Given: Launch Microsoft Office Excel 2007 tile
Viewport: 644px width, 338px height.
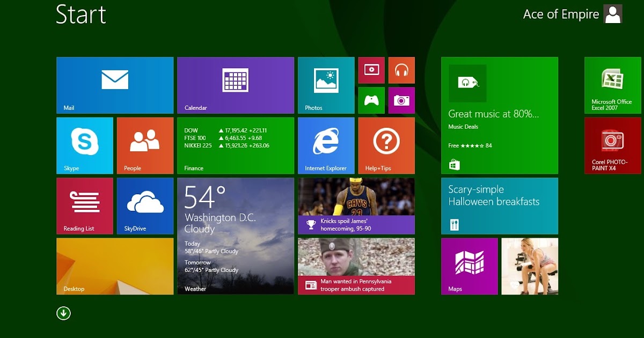Looking at the screenshot, I should (613, 85).
